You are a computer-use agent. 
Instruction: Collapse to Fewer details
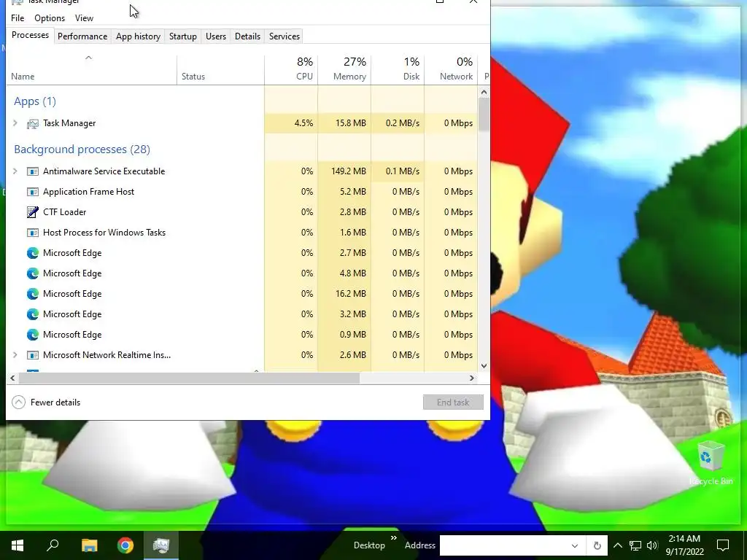(x=46, y=402)
